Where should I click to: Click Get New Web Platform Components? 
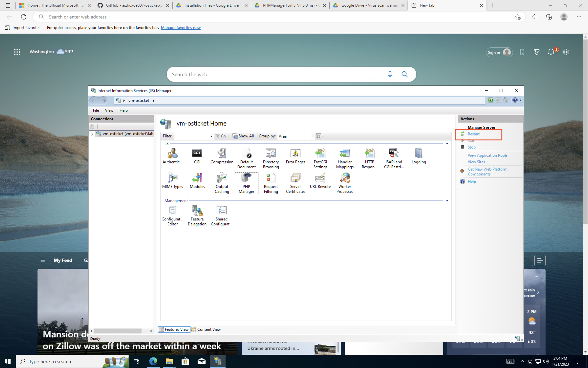[x=487, y=172]
